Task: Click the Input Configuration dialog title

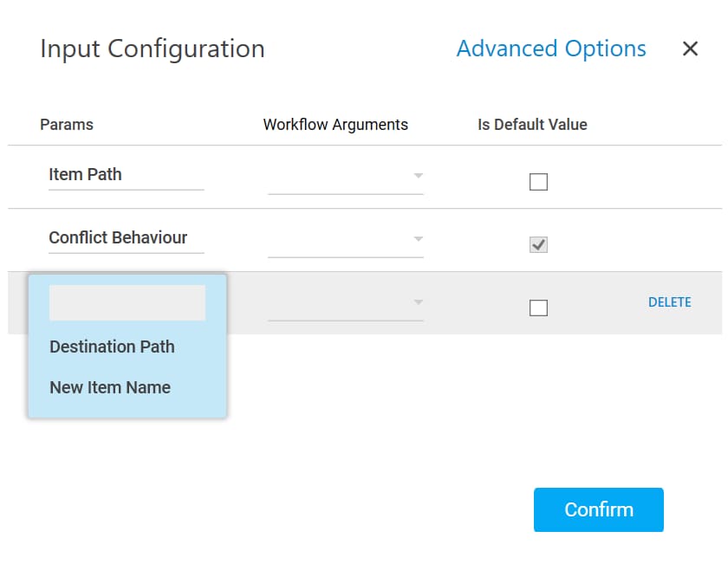Action: pos(153,49)
